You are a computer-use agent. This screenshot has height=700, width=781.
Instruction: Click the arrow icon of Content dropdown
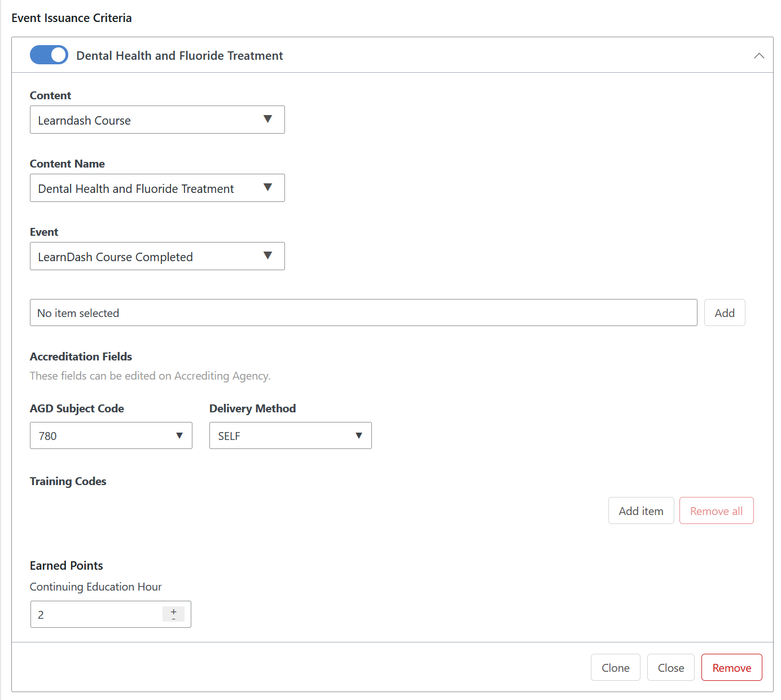pyautogui.click(x=267, y=120)
